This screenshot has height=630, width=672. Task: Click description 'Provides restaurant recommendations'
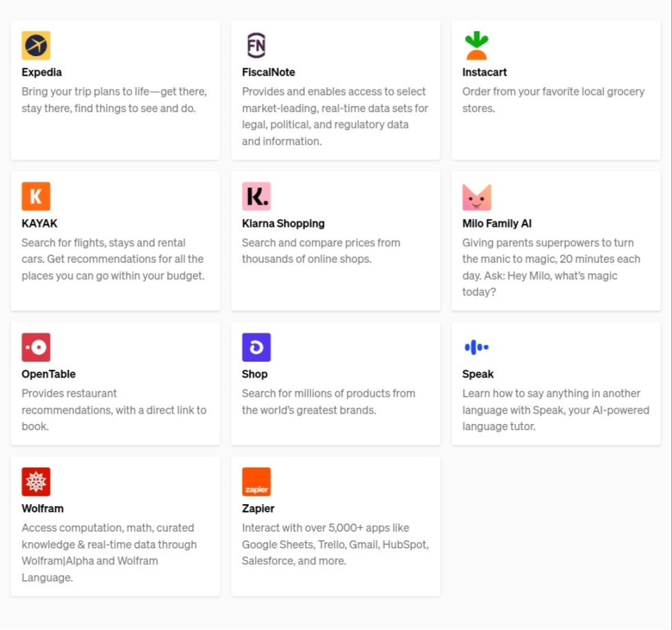coord(114,410)
